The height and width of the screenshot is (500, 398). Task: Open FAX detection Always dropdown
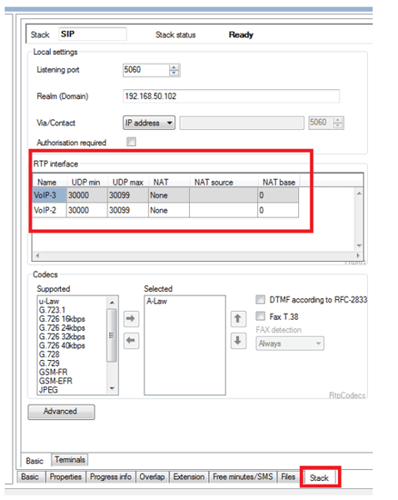coord(290,343)
